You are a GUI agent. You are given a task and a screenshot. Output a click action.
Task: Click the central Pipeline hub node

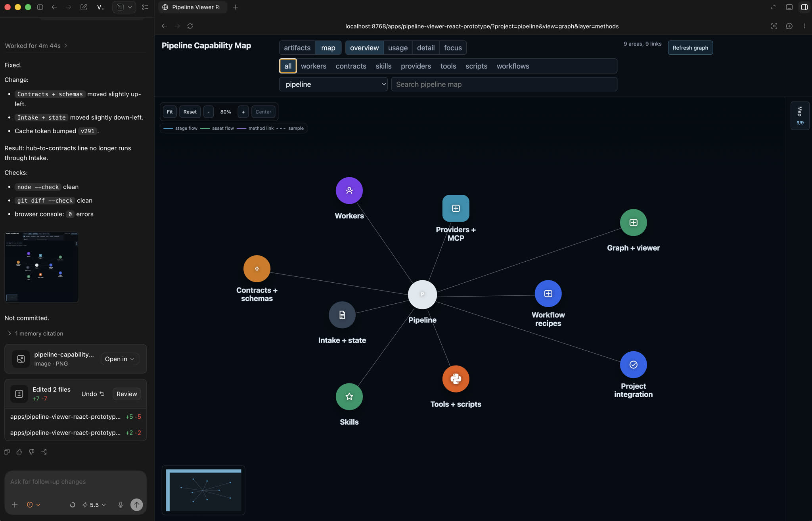pos(422,294)
